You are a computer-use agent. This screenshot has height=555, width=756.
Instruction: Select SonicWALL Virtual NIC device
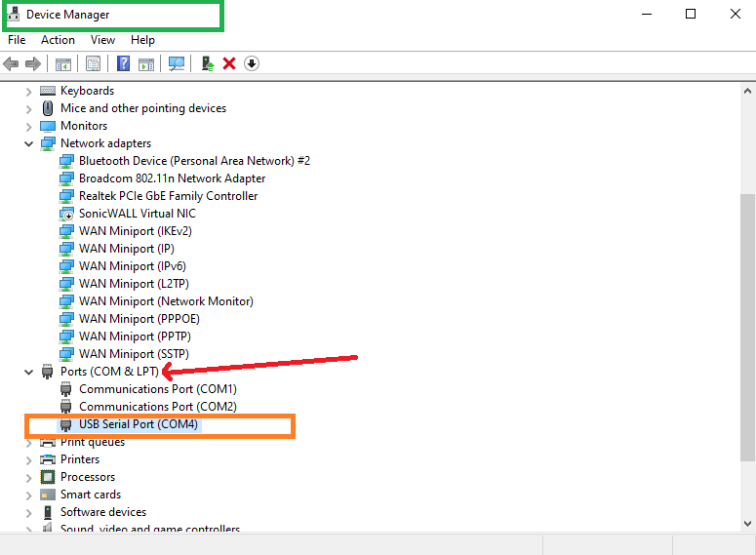pyautogui.click(x=138, y=214)
